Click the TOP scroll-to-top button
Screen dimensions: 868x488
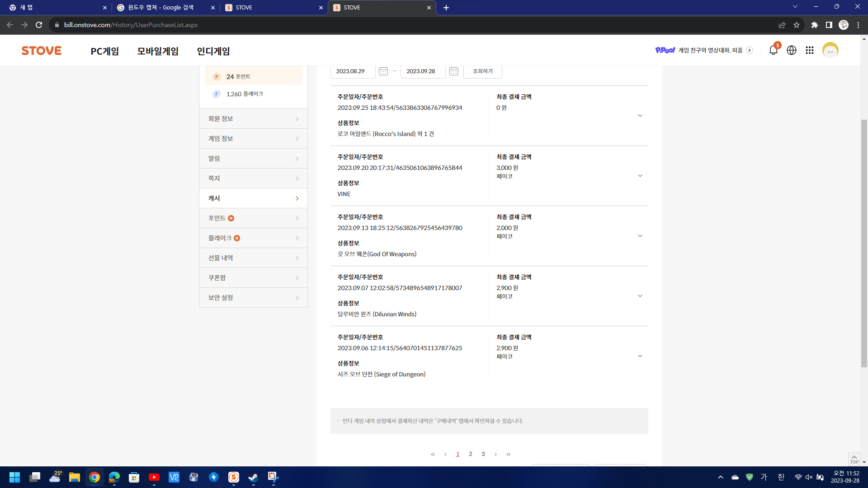pos(854,459)
